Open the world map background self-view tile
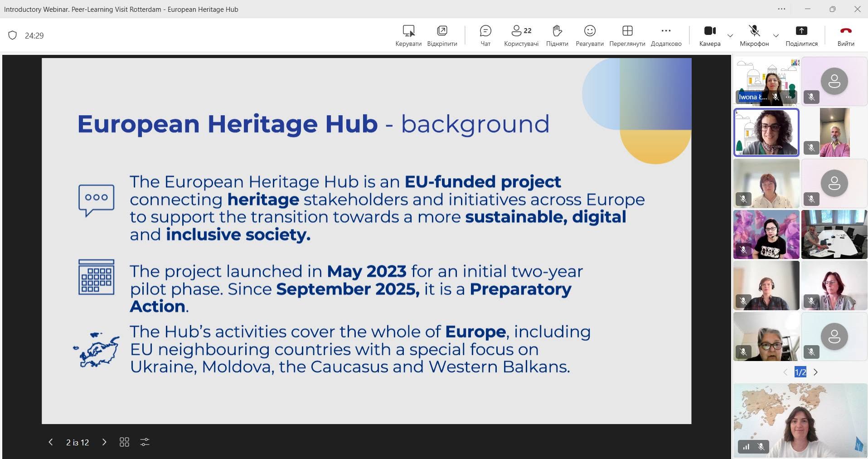The width and height of the screenshot is (868, 459). [800, 420]
